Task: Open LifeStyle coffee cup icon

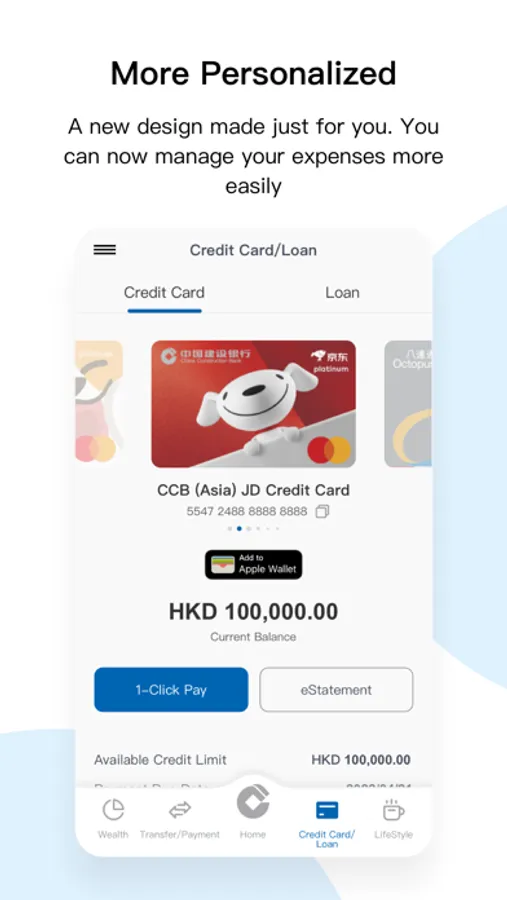Action: [393, 810]
